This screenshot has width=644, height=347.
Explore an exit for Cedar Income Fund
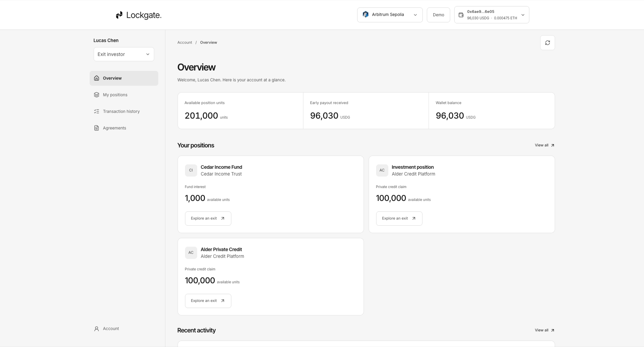[208, 218]
